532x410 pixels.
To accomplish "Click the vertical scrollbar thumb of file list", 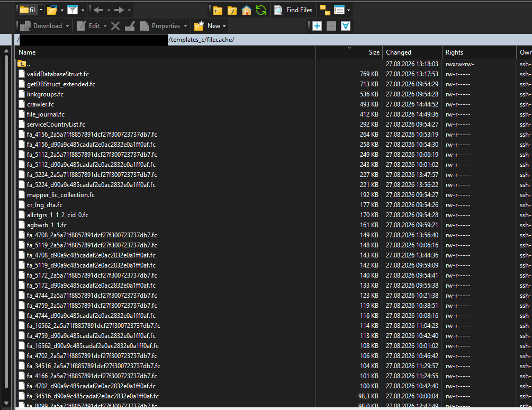I will (6, 222).
